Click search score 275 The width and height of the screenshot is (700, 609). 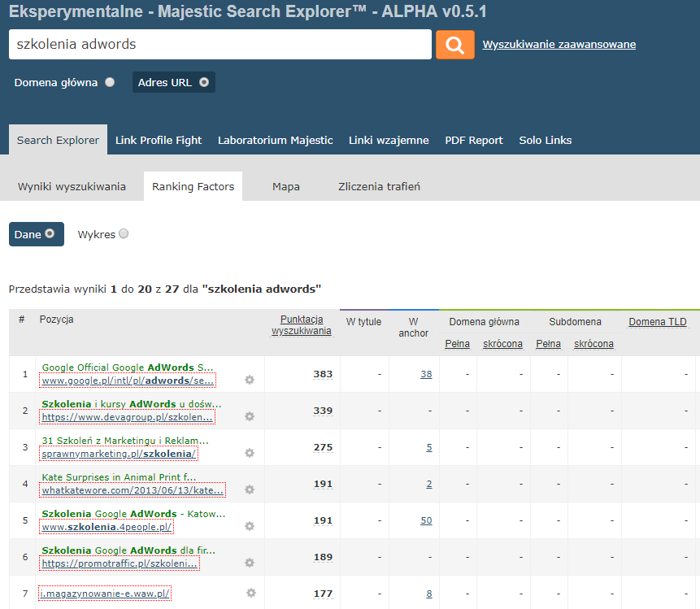coord(323,447)
